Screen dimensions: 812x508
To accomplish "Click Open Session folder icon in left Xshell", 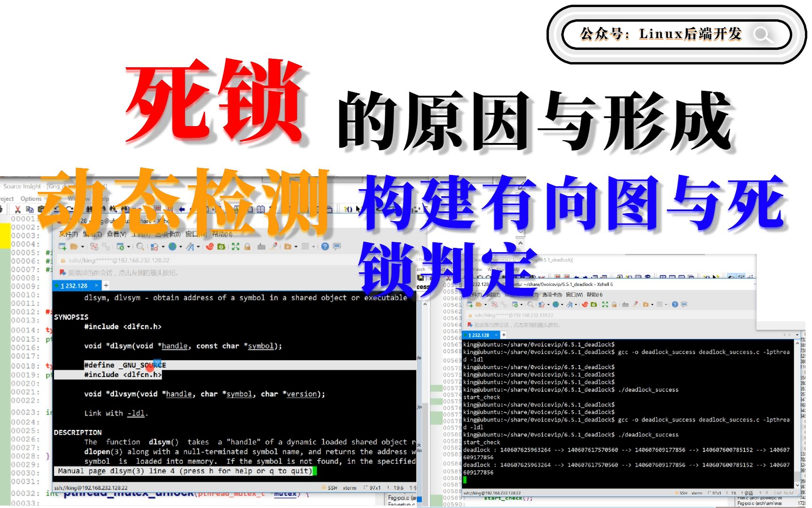I will tap(74, 246).
